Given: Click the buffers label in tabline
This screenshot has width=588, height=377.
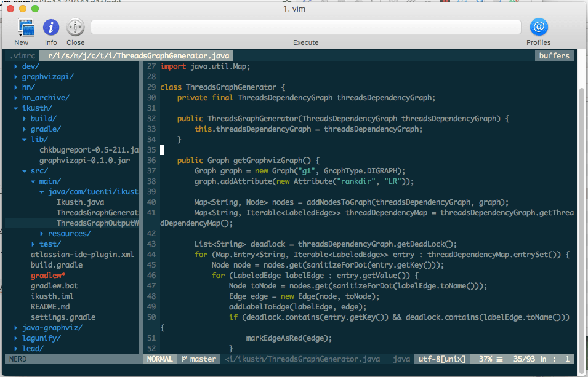Looking at the screenshot, I should tap(554, 56).
